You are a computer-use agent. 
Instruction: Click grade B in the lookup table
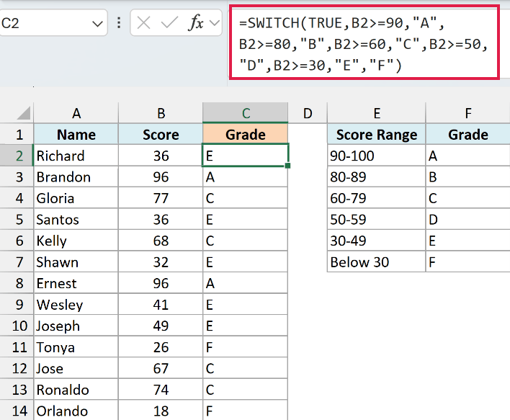coord(467,177)
